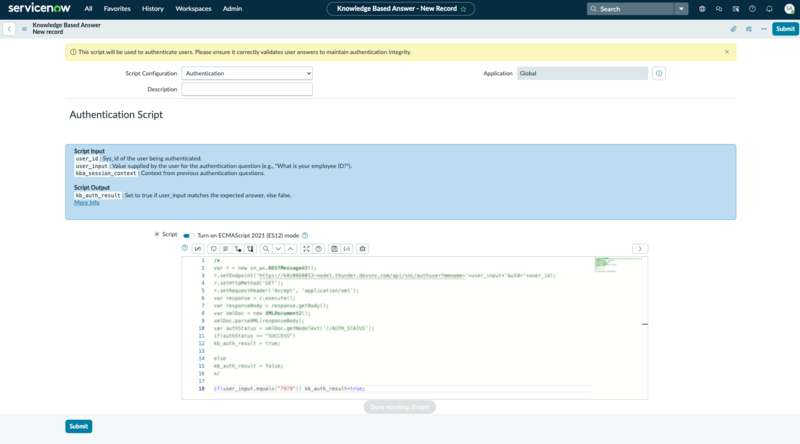This screenshot has width=800, height=444.
Task: Click the script debugger toolbar icon
Action: [347, 249]
